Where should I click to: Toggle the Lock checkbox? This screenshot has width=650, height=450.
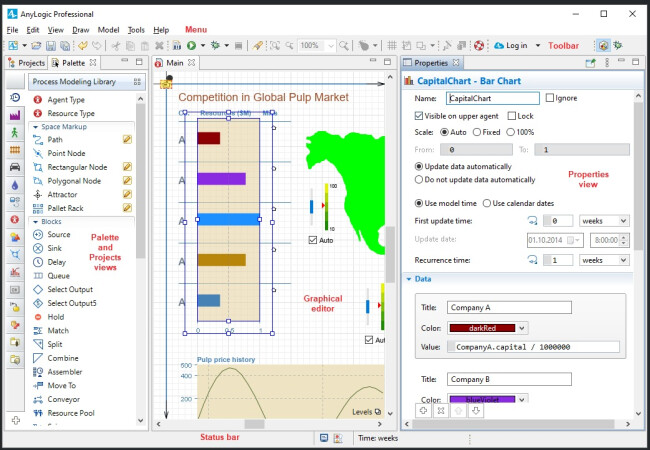click(512, 116)
